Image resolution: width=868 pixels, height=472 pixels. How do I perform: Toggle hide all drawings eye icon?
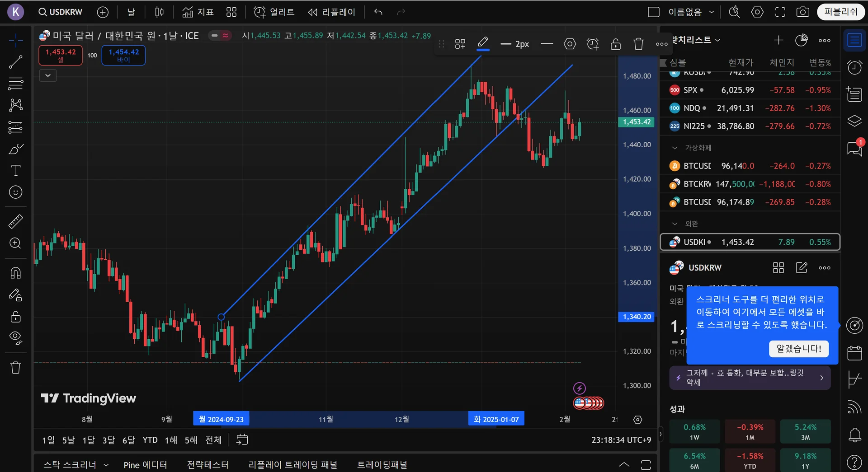pos(16,338)
